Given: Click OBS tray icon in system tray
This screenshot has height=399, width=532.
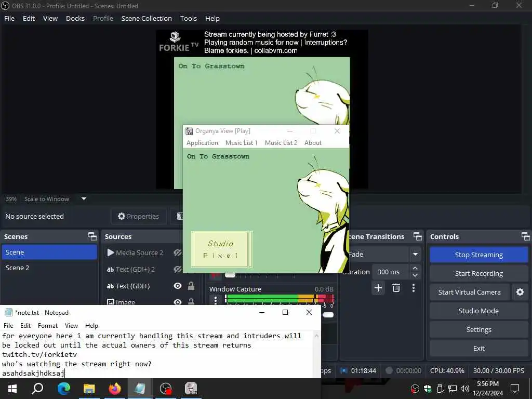Looking at the screenshot, I should (x=415, y=389).
